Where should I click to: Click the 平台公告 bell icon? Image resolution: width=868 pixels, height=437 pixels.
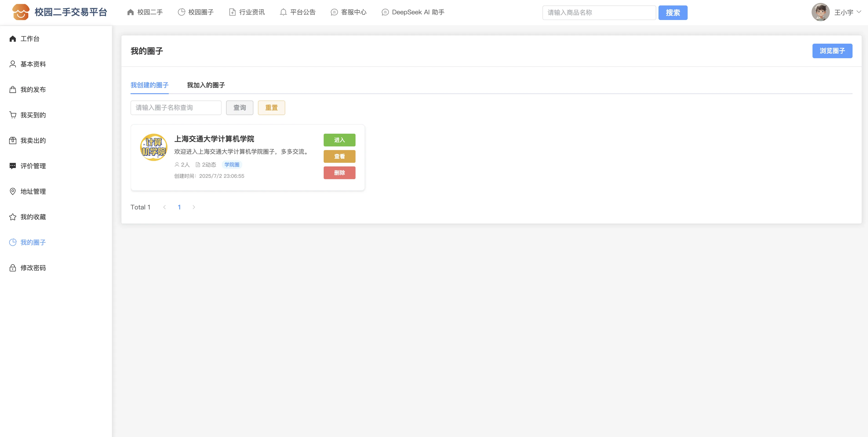(283, 13)
